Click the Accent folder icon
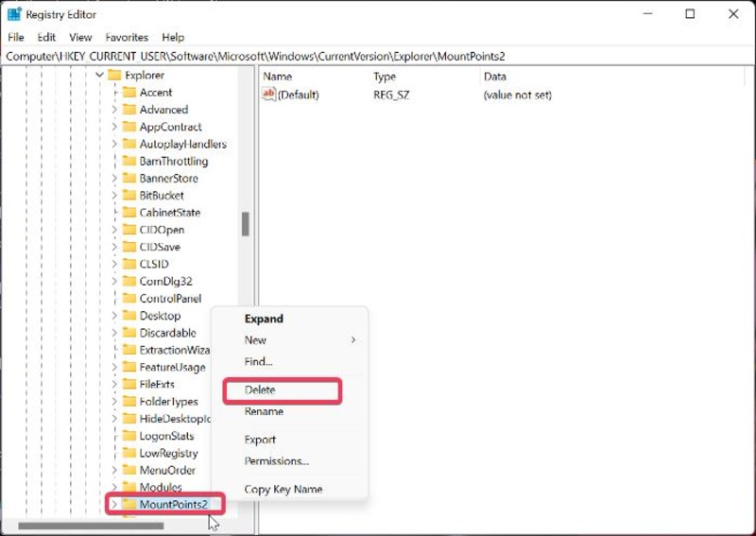The image size is (756, 536). click(129, 92)
